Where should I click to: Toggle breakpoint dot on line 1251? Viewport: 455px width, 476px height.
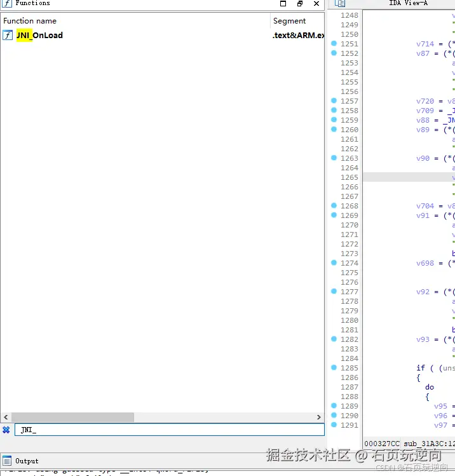(334, 43)
